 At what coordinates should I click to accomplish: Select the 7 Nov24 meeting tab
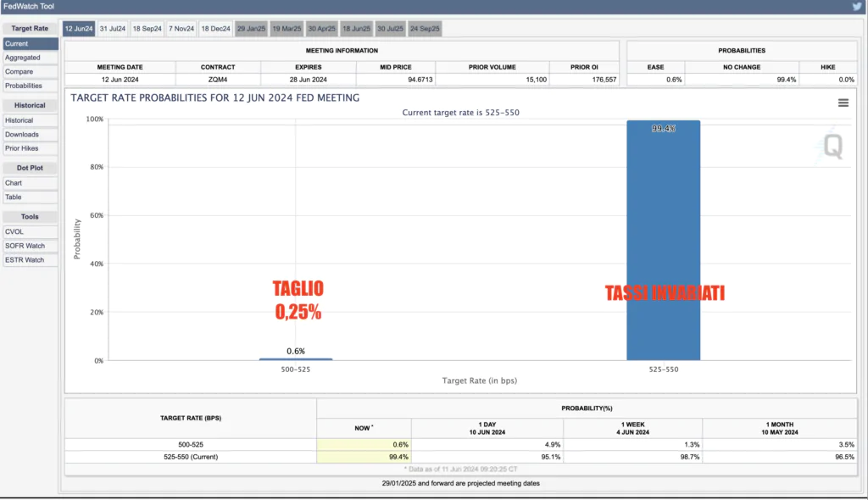(x=181, y=29)
